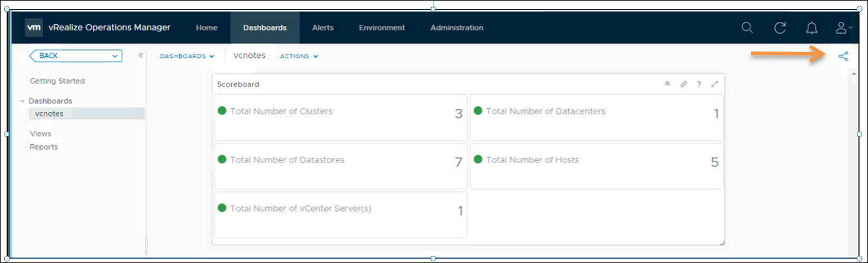Click the hosts count value 5
The image size is (868, 263).
coord(714,162)
